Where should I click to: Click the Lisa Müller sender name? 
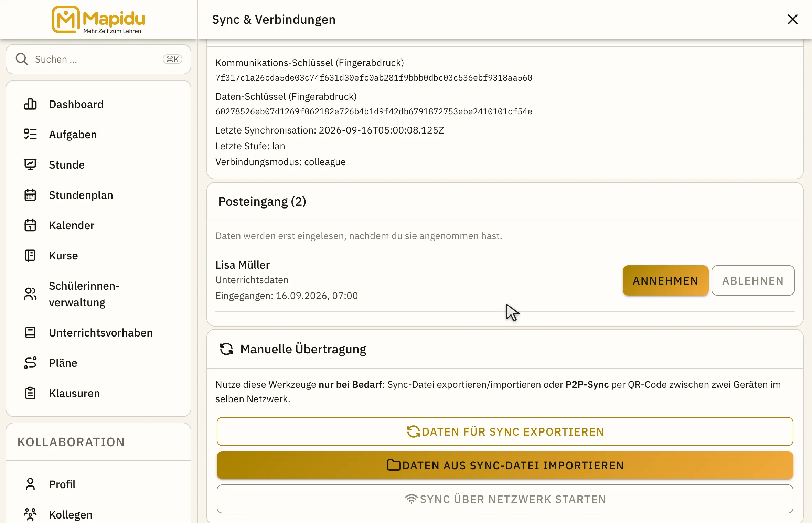[x=243, y=265]
